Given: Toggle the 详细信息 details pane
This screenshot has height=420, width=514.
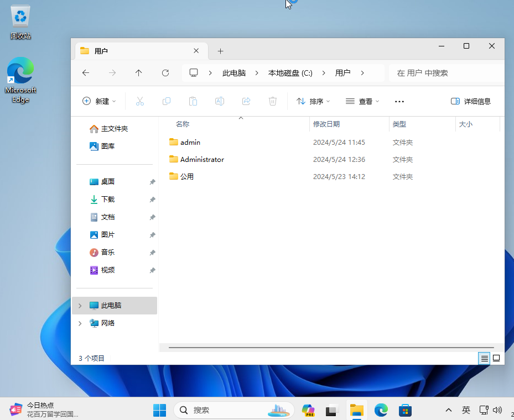Looking at the screenshot, I should pos(471,101).
